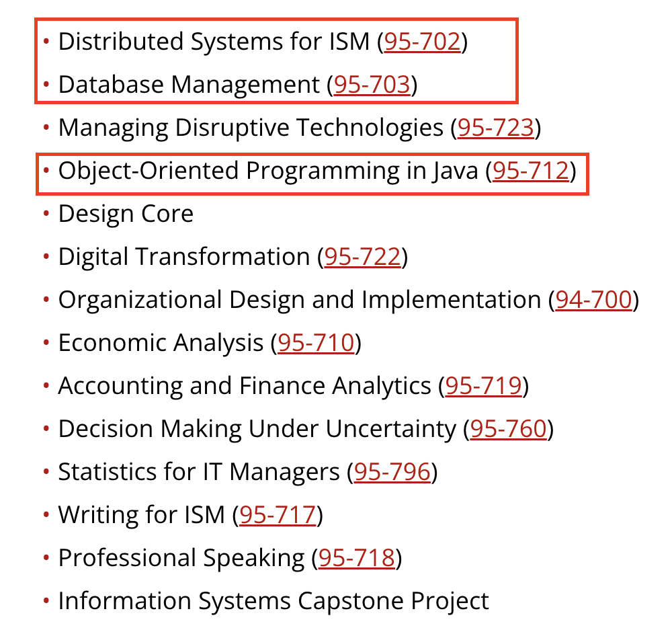
Task: Open course link 95-723
Action: tap(495, 128)
